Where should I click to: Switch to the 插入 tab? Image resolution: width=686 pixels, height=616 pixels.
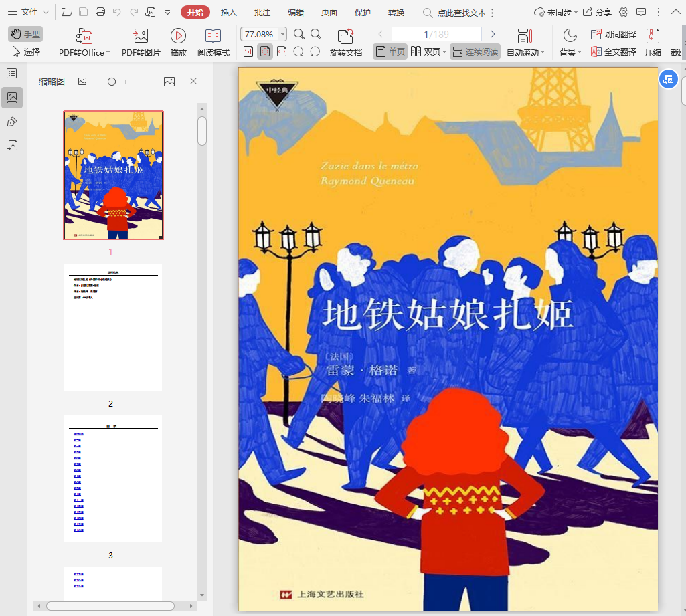click(x=228, y=12)
